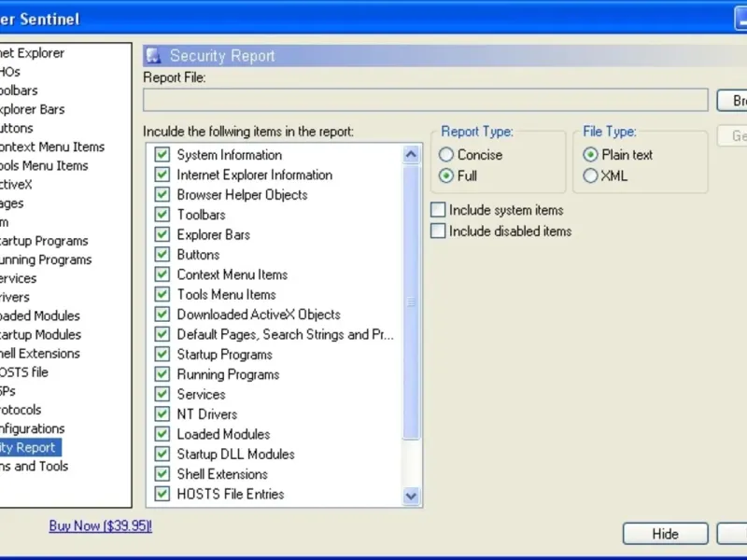Uncheck the System Information checkbox
This screenshot has height=560, width=747.
pos(162,155)
